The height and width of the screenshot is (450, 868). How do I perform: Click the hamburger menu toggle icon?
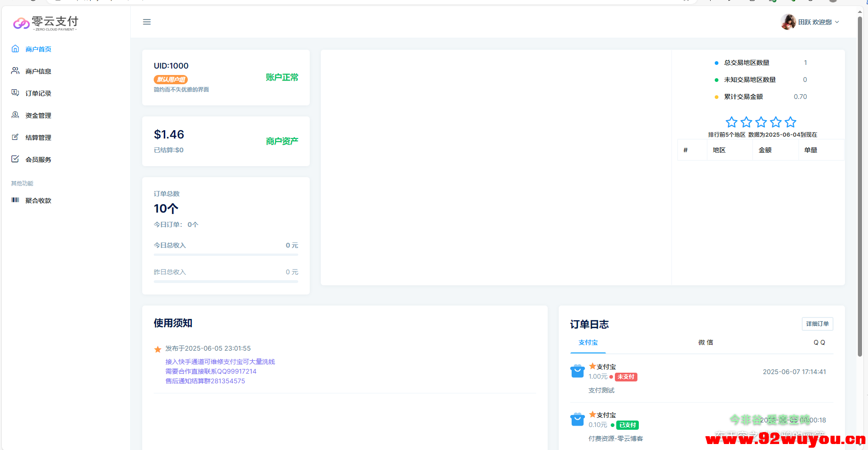pyautogui.click(x=147, y=22)
